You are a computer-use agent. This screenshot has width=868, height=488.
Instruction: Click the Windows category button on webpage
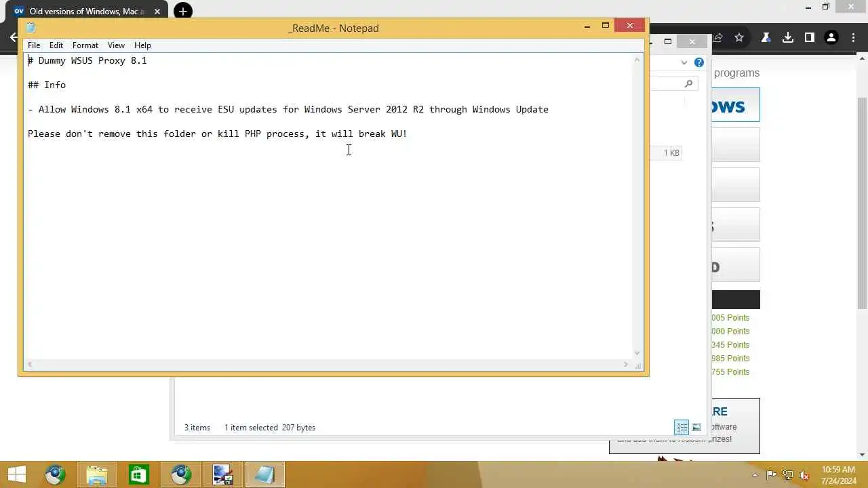[736, 105]
